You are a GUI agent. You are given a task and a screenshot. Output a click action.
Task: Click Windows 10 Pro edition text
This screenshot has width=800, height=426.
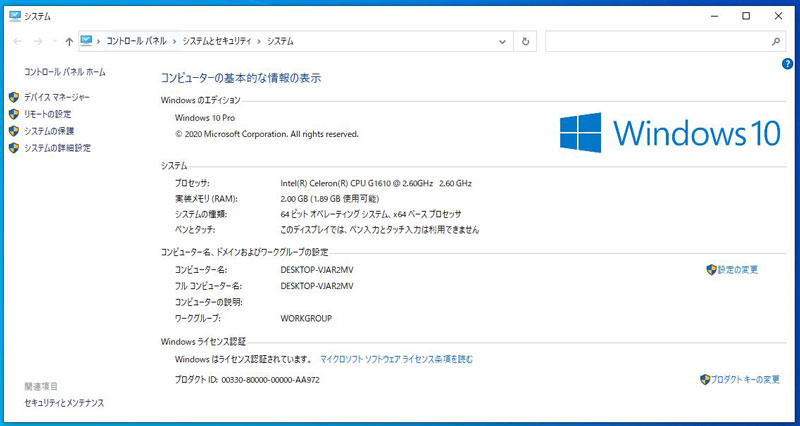205,118
